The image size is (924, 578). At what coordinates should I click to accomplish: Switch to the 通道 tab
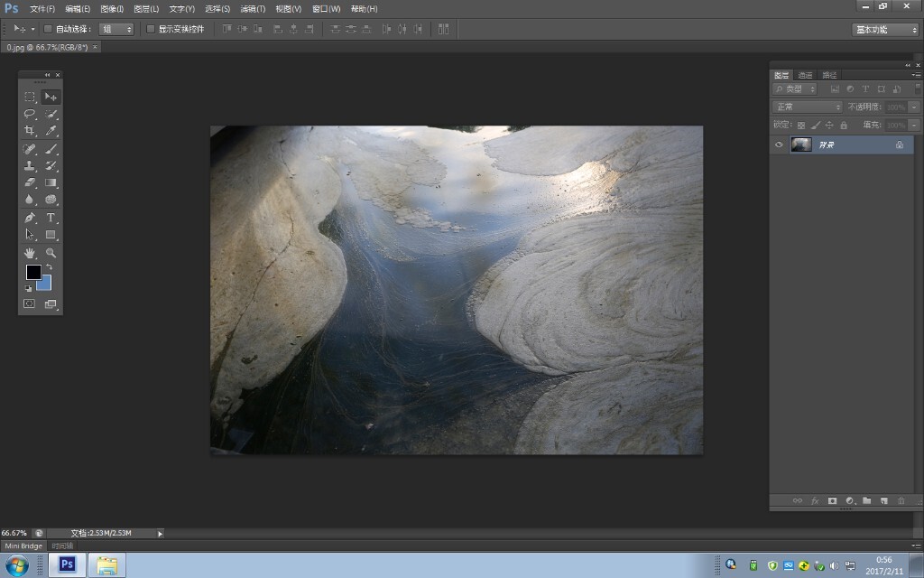click(806, 75)
